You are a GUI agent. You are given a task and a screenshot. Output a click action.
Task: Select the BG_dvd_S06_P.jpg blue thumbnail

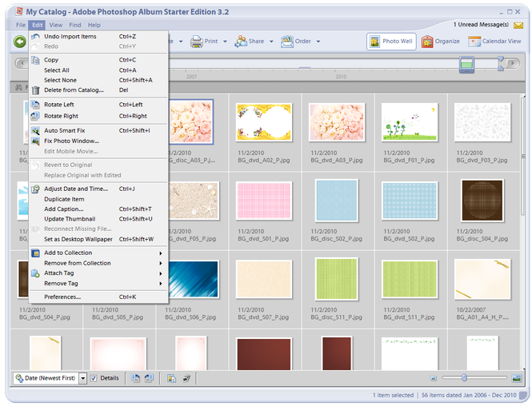194,279
